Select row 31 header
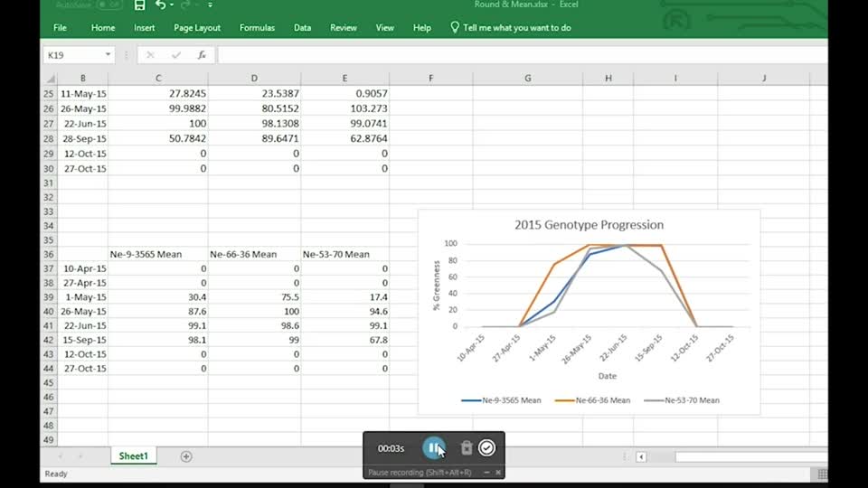The image size is (868, 488). coord(49,183)
